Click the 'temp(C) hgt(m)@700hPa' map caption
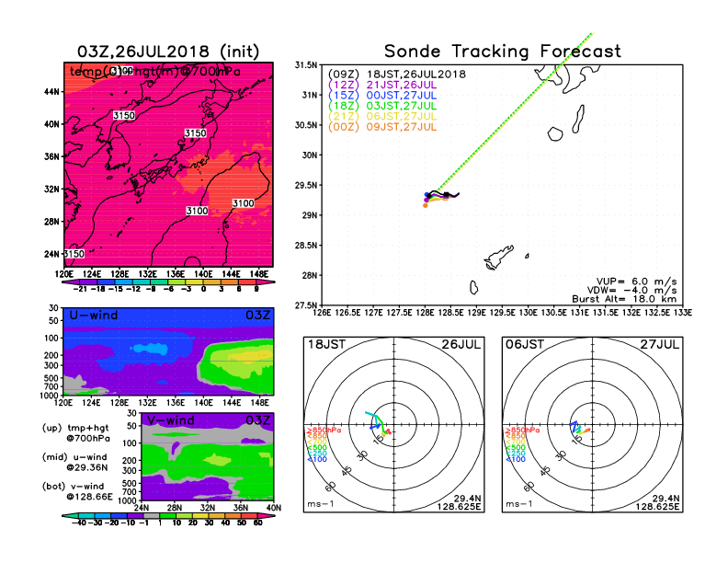Image resolution: width=728 pixels, height=563 pixels. coord(155,72)
